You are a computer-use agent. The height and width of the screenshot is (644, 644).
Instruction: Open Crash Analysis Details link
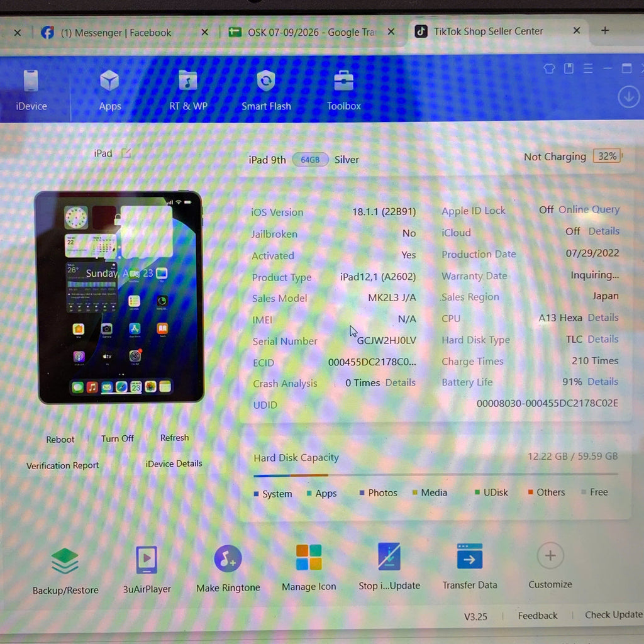tap(401, 383)
